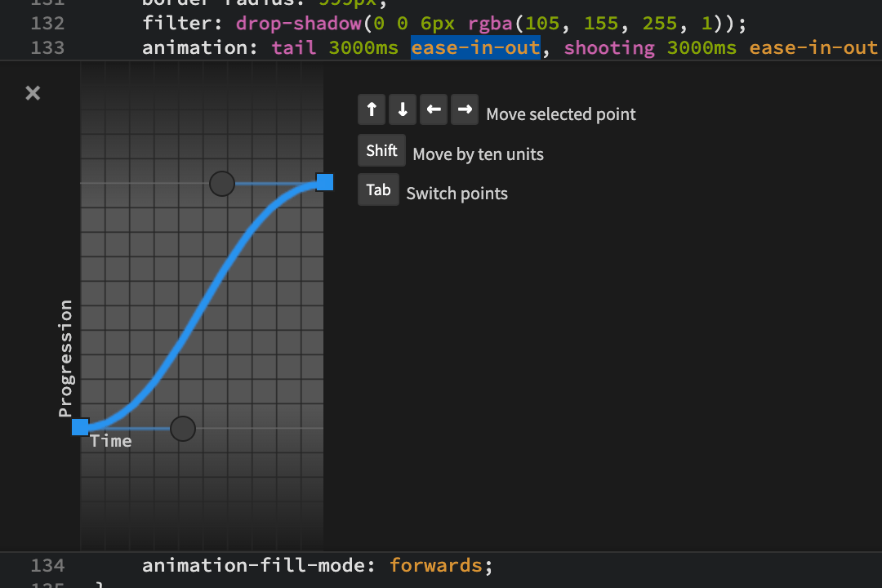Select the upper bezier control point handle

222,184
